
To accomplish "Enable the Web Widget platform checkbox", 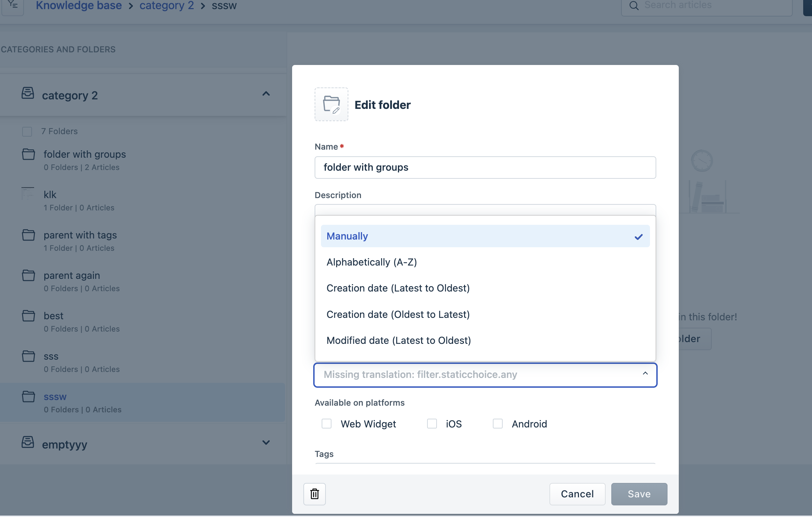I will click(x=327, y=424).
